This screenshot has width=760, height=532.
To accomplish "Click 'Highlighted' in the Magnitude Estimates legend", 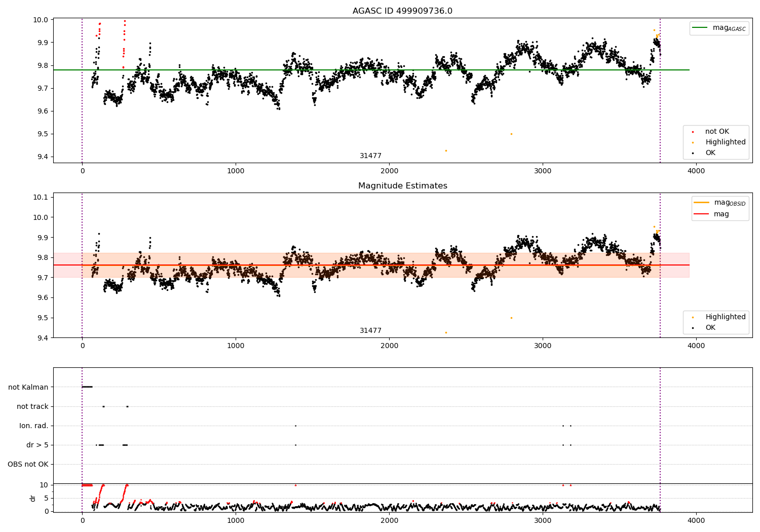I will (726, 317).
